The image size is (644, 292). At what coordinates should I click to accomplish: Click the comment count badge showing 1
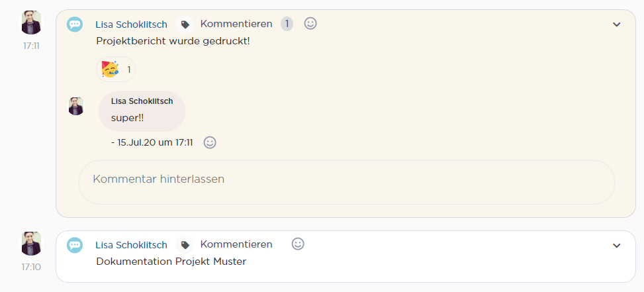[x=287, y=24]
